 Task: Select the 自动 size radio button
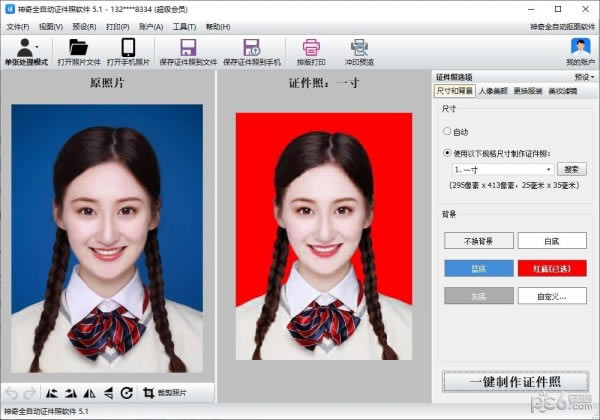tap(447, 131)
